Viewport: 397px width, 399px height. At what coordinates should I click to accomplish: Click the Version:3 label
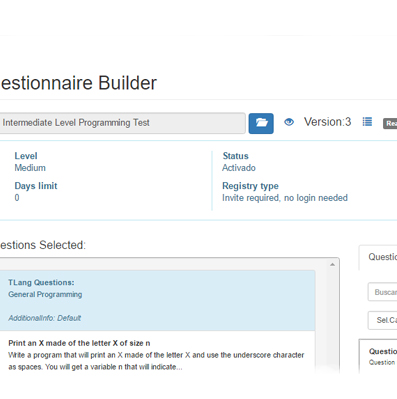click(327, 122)
